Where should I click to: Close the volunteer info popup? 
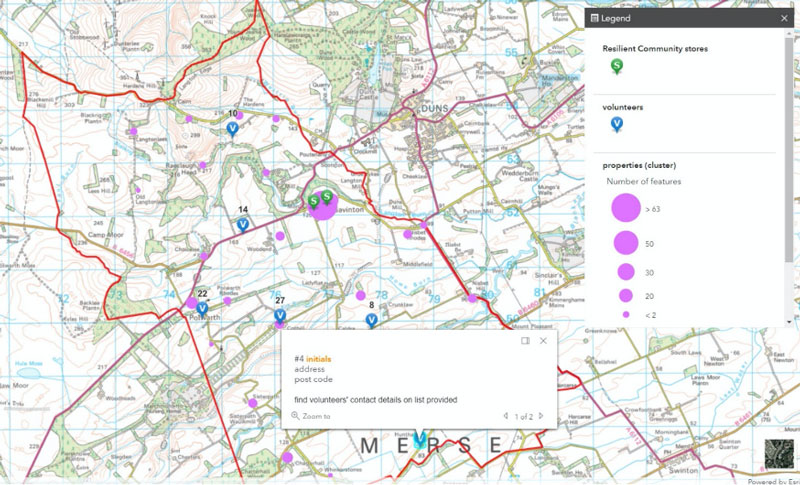(543, 341)
